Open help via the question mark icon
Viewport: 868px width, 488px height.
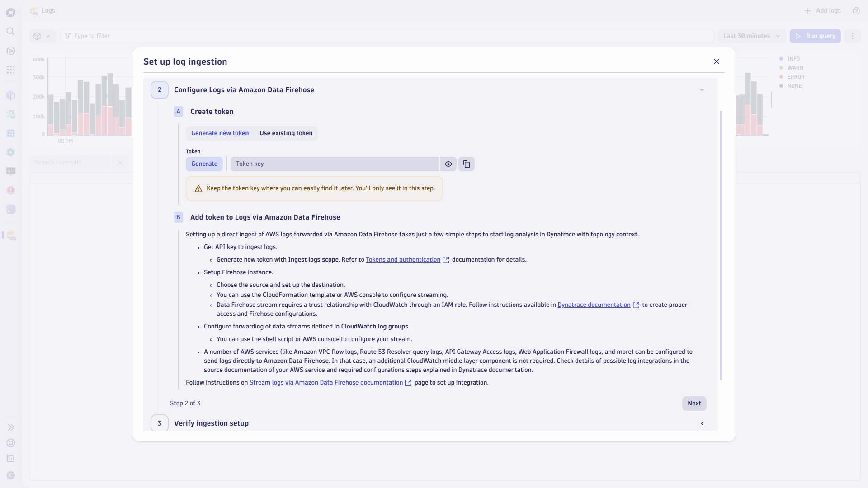(x=856, y=10)
